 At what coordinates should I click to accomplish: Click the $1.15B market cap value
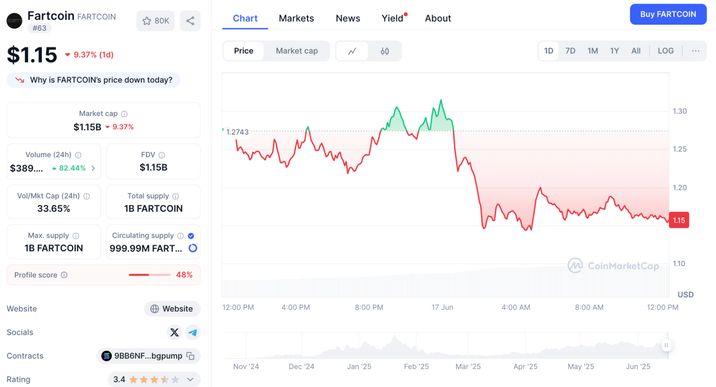pos(87,127)
